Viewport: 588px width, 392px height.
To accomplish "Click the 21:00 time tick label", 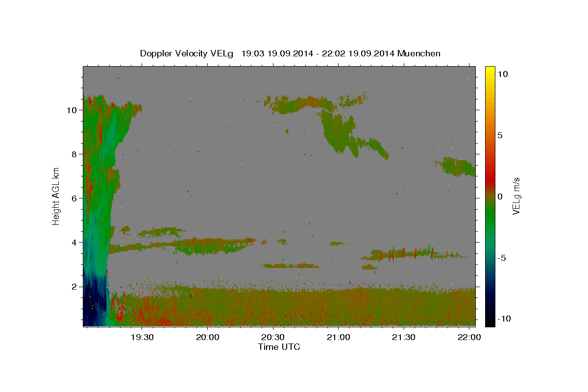I will pyautogui.click(x=338, y=338).
